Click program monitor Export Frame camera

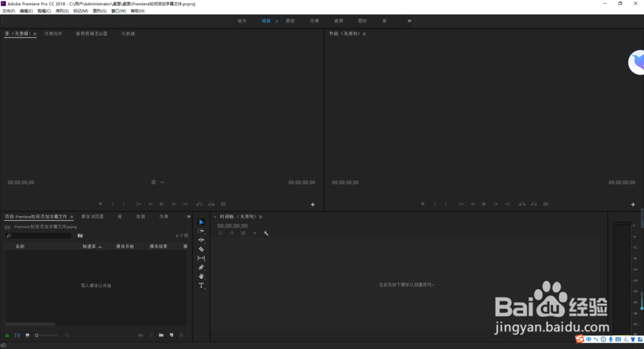(x=545, y=204)
